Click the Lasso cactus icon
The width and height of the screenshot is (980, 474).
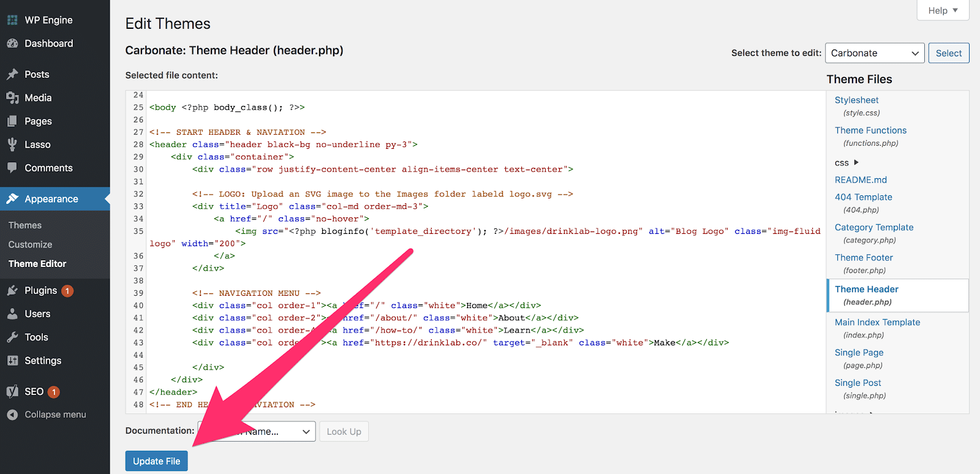coord(12,145)
